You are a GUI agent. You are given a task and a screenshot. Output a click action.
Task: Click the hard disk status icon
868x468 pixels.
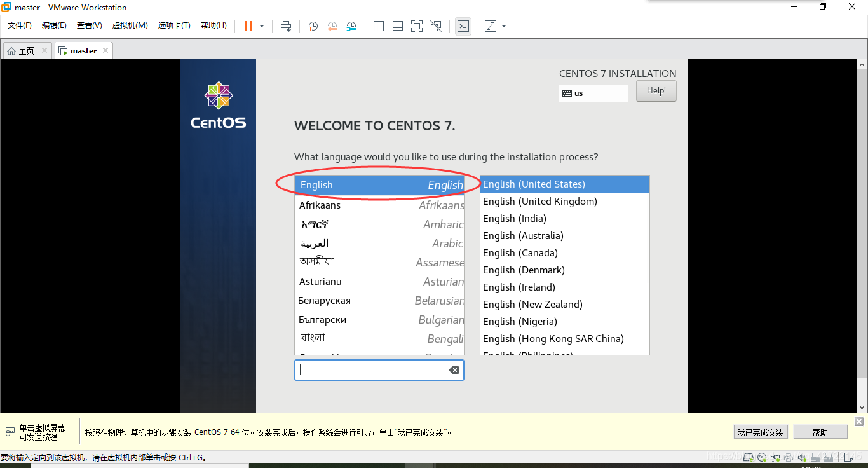tap(749, 457)
